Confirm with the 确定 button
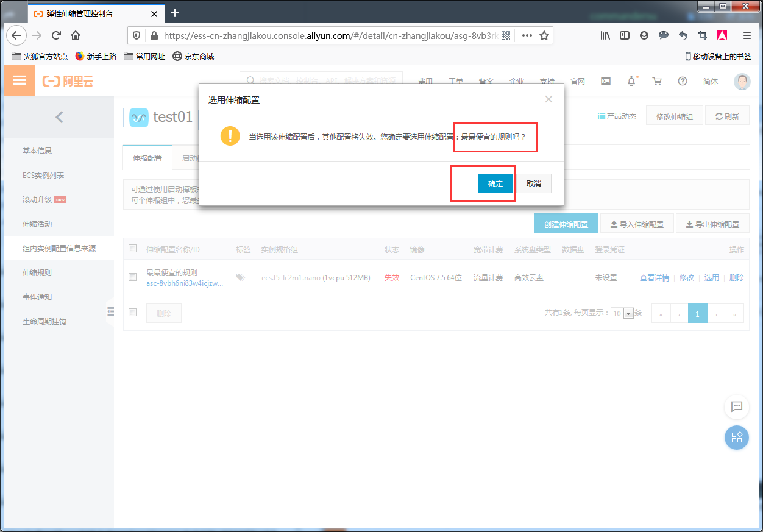The width and height of the screenshot is (763, 532). 495,183
